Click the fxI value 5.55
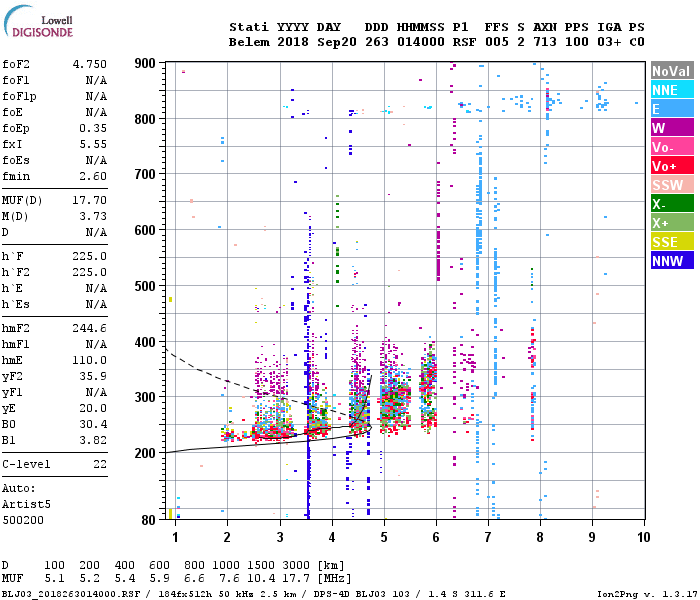Screen dimensions: 700x600 [93, 144]
